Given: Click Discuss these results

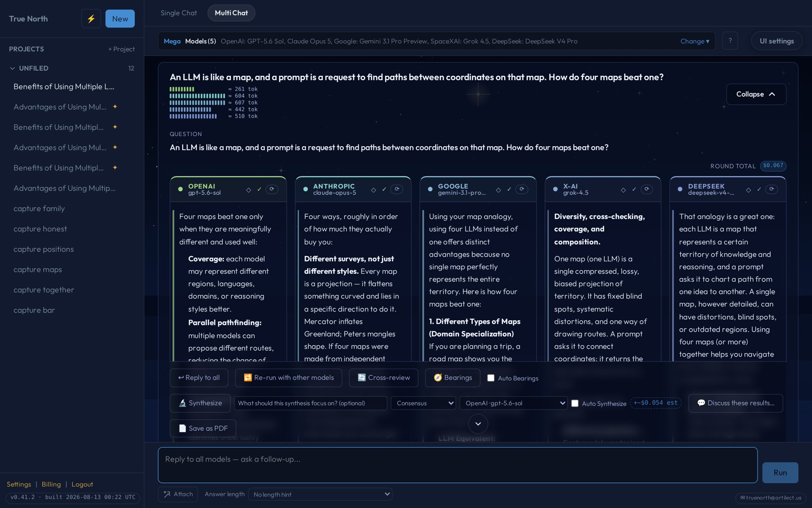Looking at the screenshot, I should (x=736, y=403).
